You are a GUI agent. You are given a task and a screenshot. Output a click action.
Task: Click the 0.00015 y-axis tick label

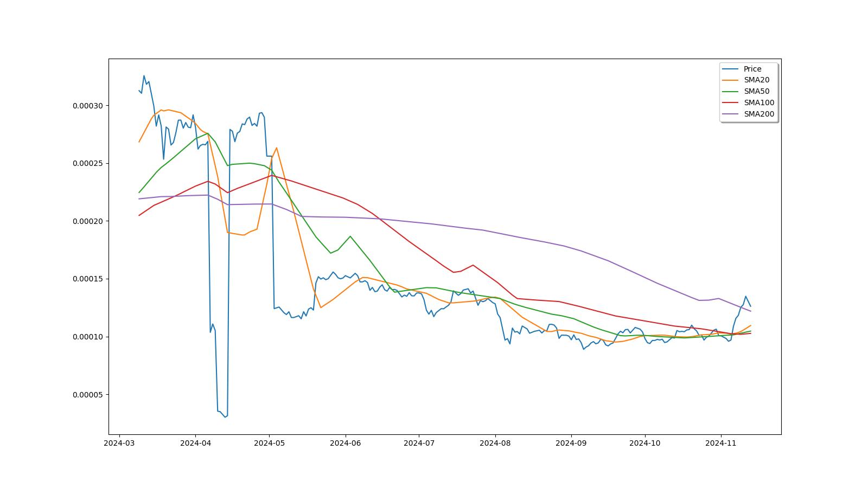tap(88, 279)
